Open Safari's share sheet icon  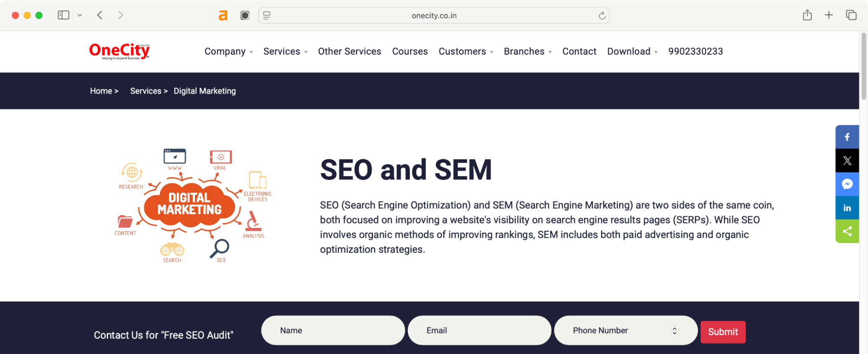807,15
